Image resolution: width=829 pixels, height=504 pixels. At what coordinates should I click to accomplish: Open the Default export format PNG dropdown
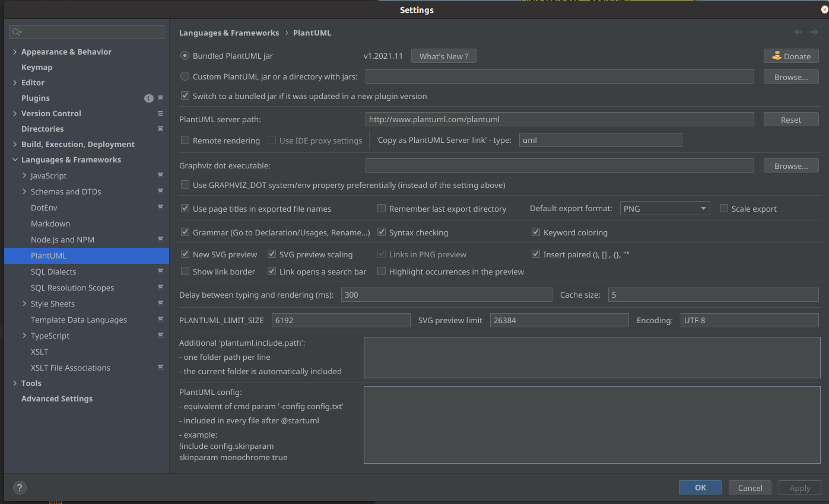coord(665,209)
